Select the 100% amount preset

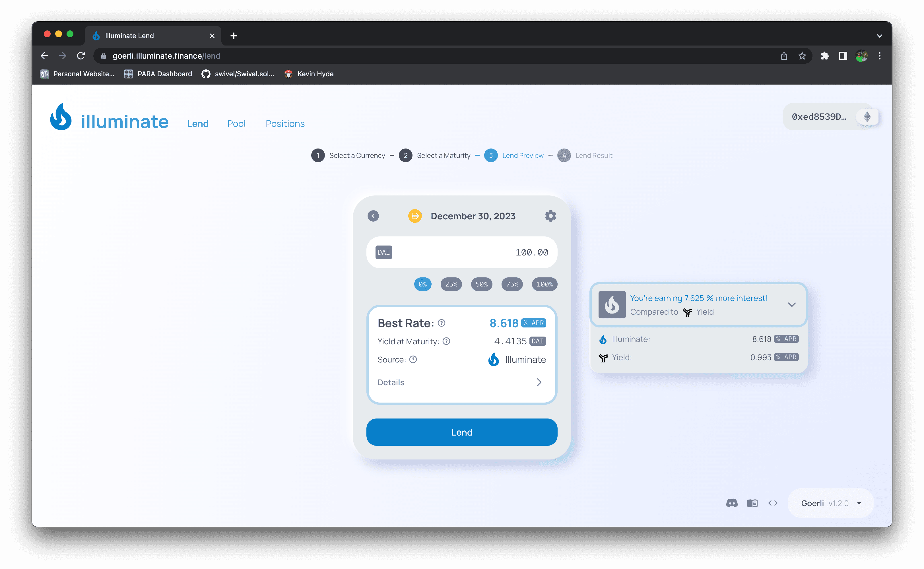(544, 284)
